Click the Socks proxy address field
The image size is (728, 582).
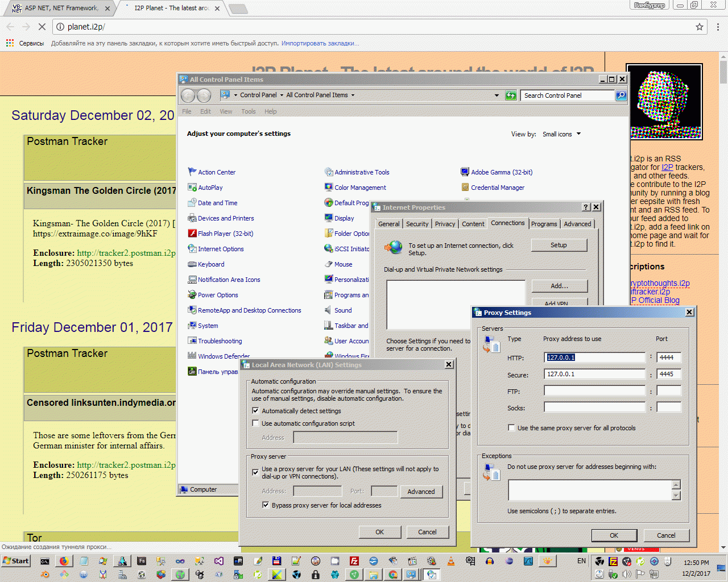(595, 407)
